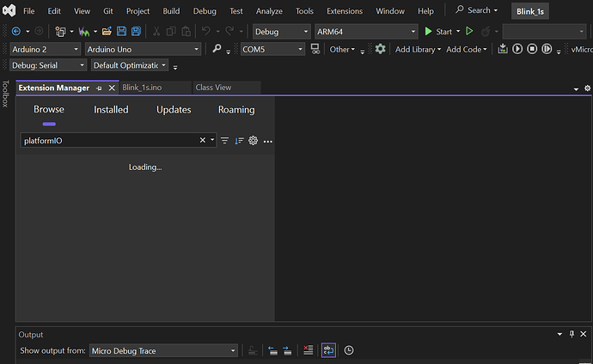This screenshot has width=593, height=364.
Task: Click the Search button in title bar
Action: pyautogui.click(x=476, y=10)
